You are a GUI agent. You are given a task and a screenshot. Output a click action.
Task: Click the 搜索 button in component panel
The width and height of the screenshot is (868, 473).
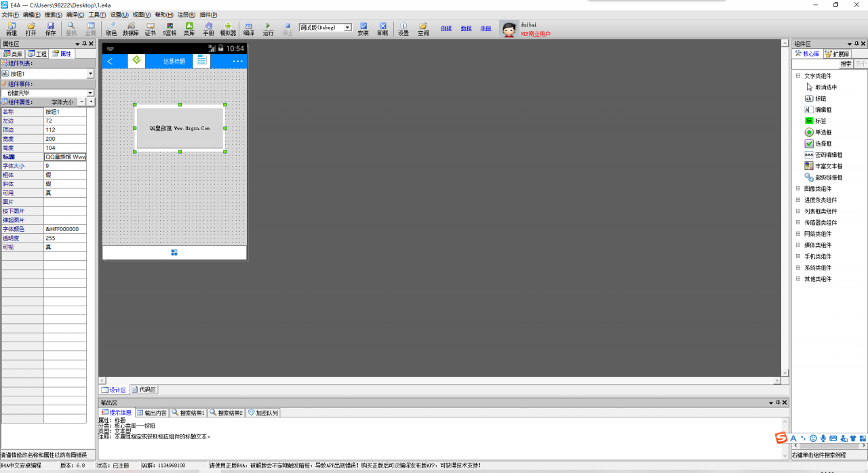(846, 64)
